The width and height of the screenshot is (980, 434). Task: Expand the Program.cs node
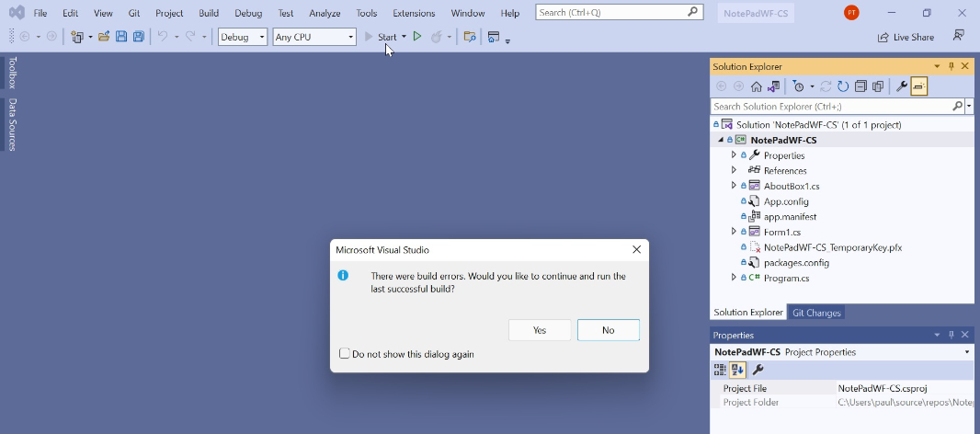734,277
